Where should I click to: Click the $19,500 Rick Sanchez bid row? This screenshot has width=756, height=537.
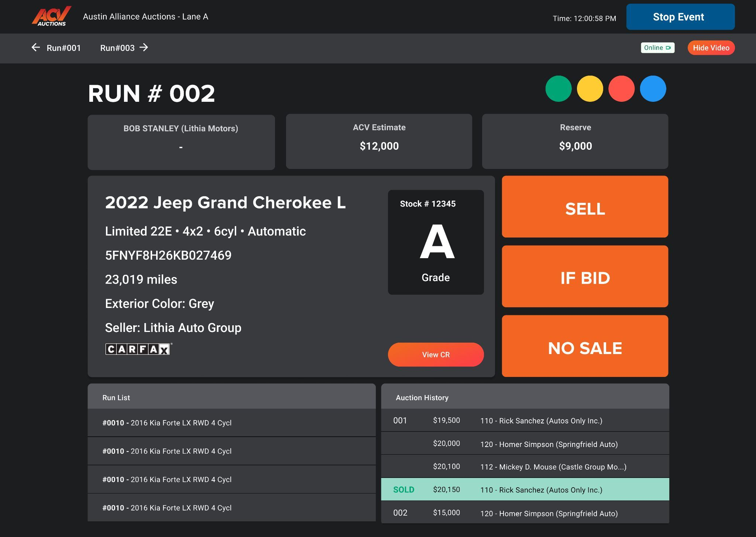point(525,420)
